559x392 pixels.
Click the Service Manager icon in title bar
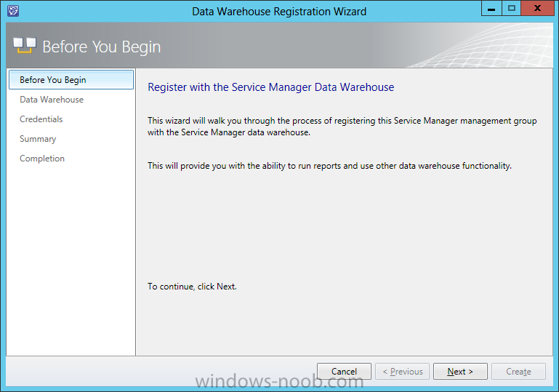point(13,11)
